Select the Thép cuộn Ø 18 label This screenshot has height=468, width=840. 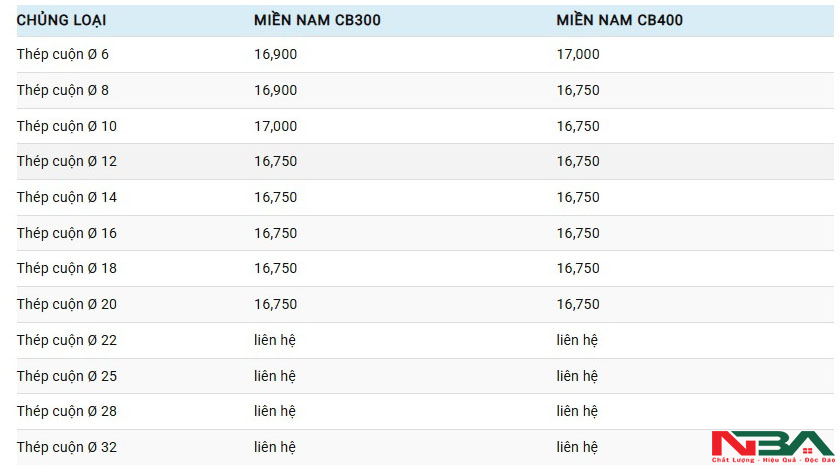[x=67, y=268]
